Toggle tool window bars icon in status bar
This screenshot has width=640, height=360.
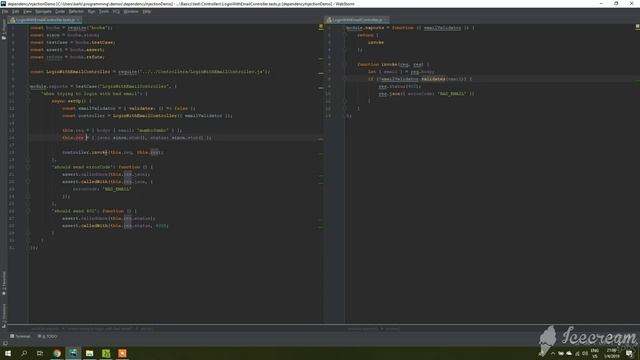(x=4, y=343)
